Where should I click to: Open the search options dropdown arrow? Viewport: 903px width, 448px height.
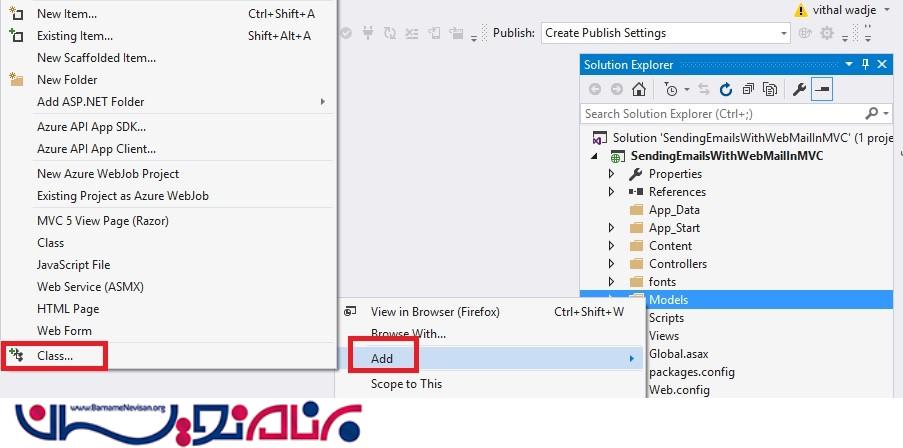tap(886, 114)
